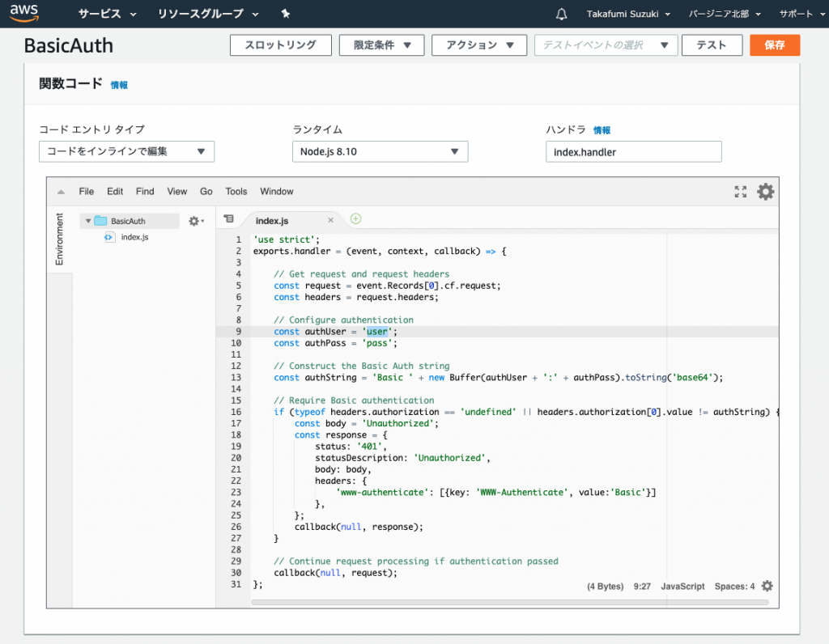Open the notifications bell icon
The height and width of the screenshot is (644, 829).
click(x=562, y=14)
